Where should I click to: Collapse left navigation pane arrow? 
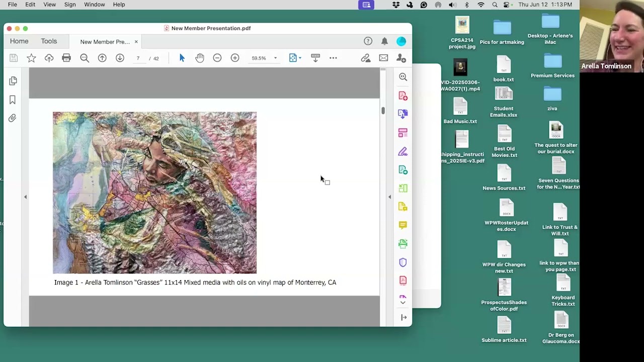(x=26, y=197)
